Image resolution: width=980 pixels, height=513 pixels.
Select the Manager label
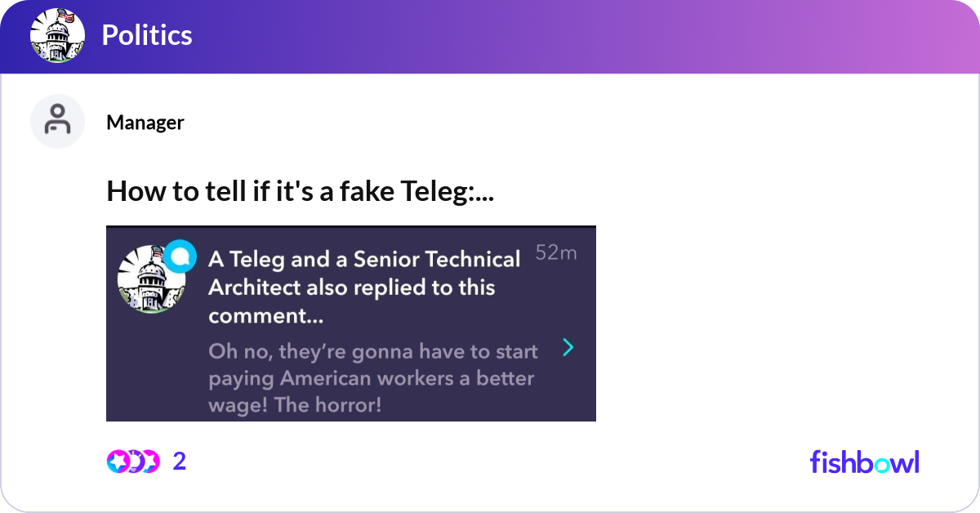(x=145, y=123)
